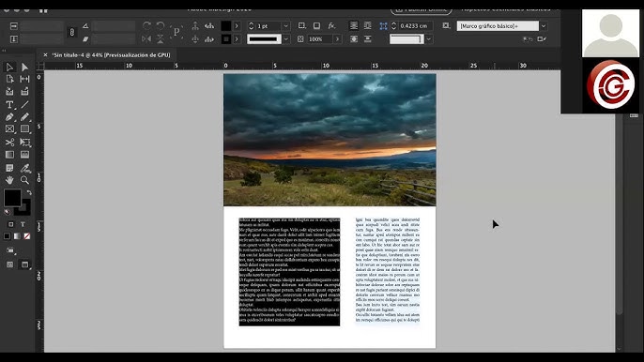Click the drop shadow icon
The image size is (644, 362).
point(316,26)
